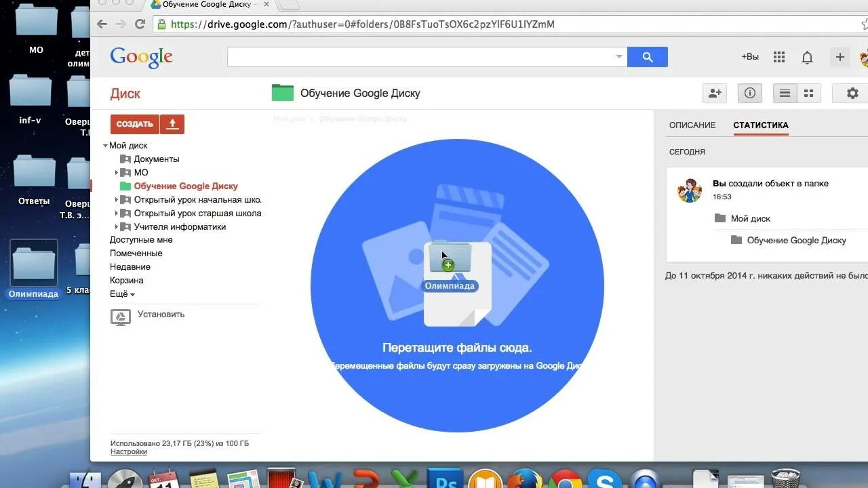This screenshot has height=488, width=868.
Task: Click the red upload arrow button
Action: (172, 124)
